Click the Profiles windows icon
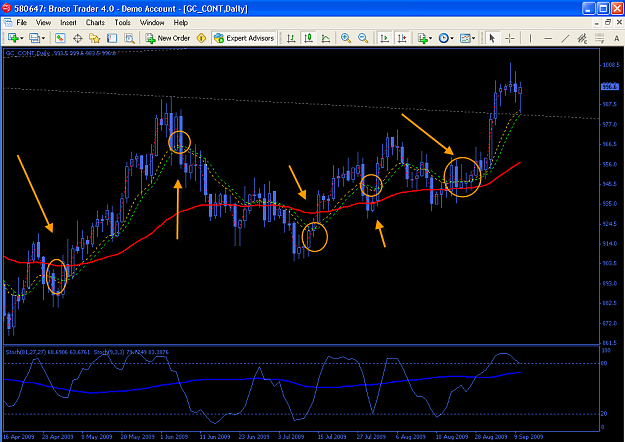The width and height of the screenshot is (625, 442). pyautogui.click(x=34, y=38)
